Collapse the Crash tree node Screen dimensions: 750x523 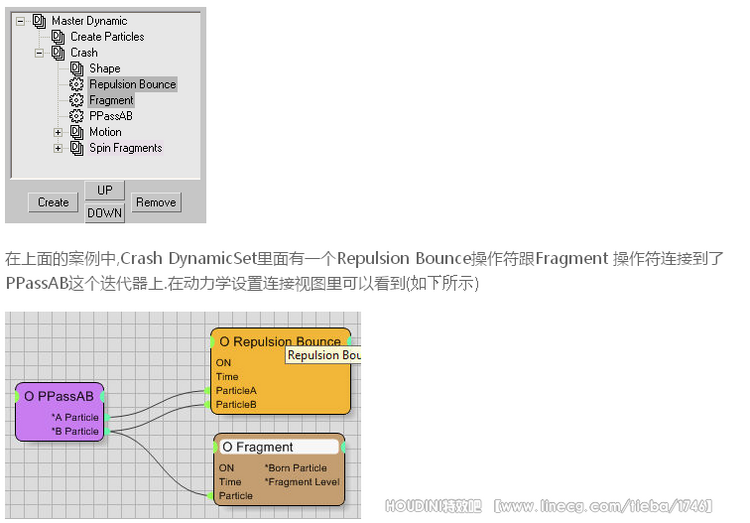[x=39, y=53]
